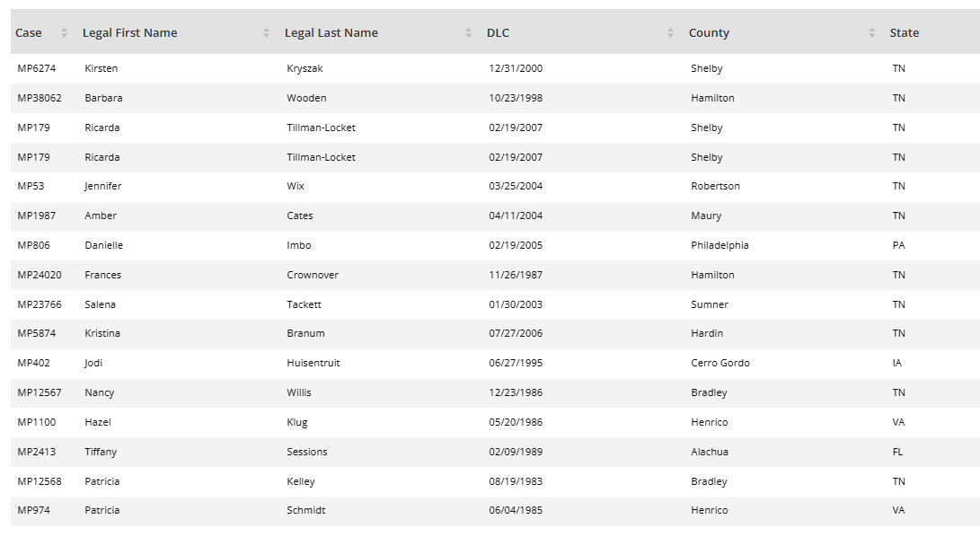Image resolution: width=980 pixels, height=537 pixels.
Task: Open case MP6274 for Kirsten Kryszak
Action: click(36, 68)
